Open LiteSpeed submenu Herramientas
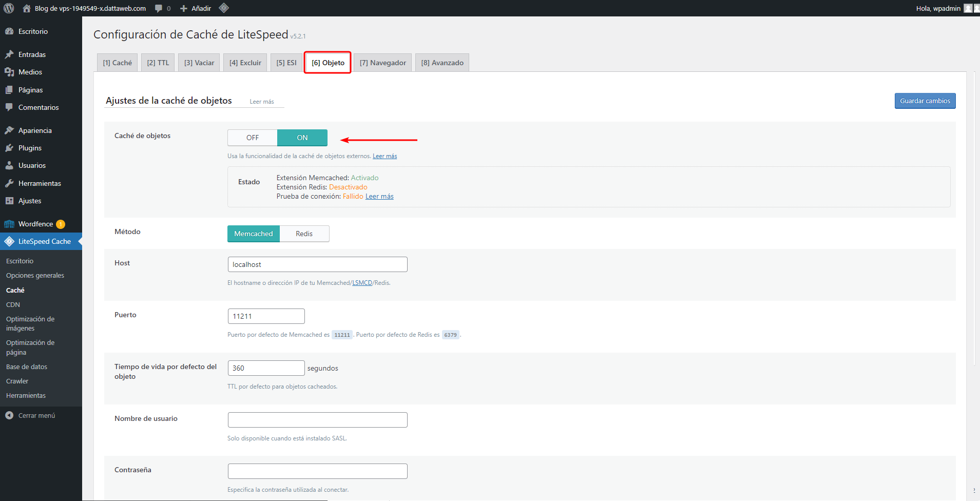This screenshot has width=980, height=501. 26,396
